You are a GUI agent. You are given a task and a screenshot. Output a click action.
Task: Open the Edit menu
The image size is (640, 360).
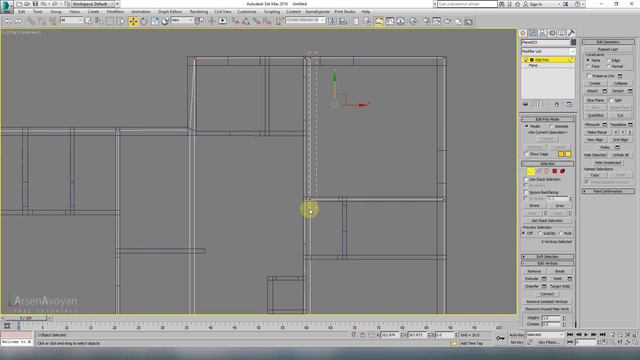[x=22, y=12]
